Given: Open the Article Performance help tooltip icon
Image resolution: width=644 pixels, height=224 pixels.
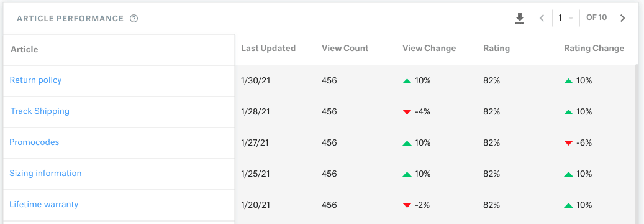Looking at the screenshot, I should 134,19.
